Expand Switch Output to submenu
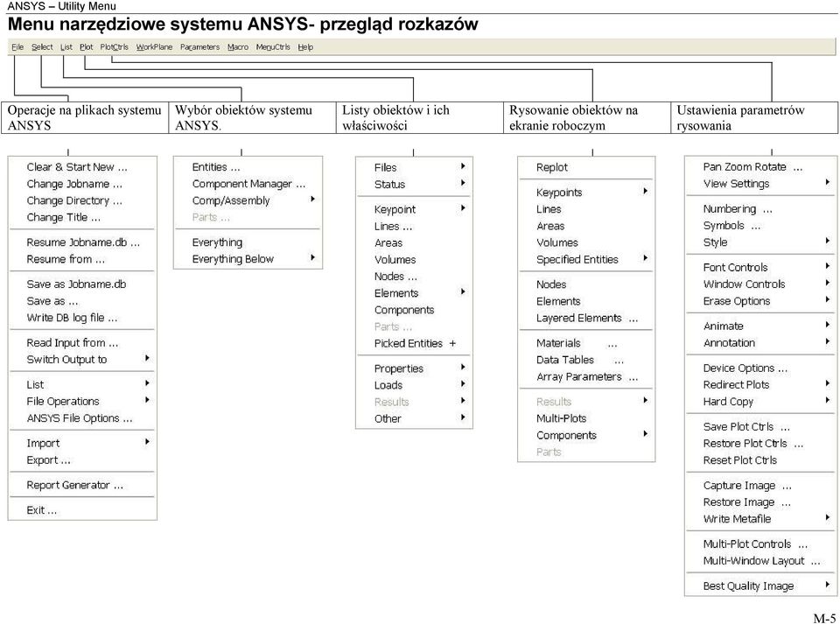The width and height of the screenshot is (840, 624). pos(82,360)
